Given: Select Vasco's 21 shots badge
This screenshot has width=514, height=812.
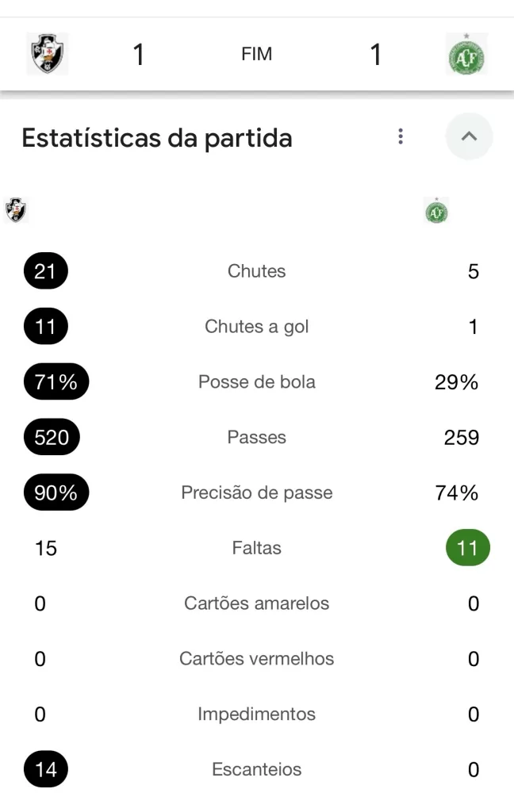Looking at the screenshot, I should pyautogui.click(x=46, y=271).
